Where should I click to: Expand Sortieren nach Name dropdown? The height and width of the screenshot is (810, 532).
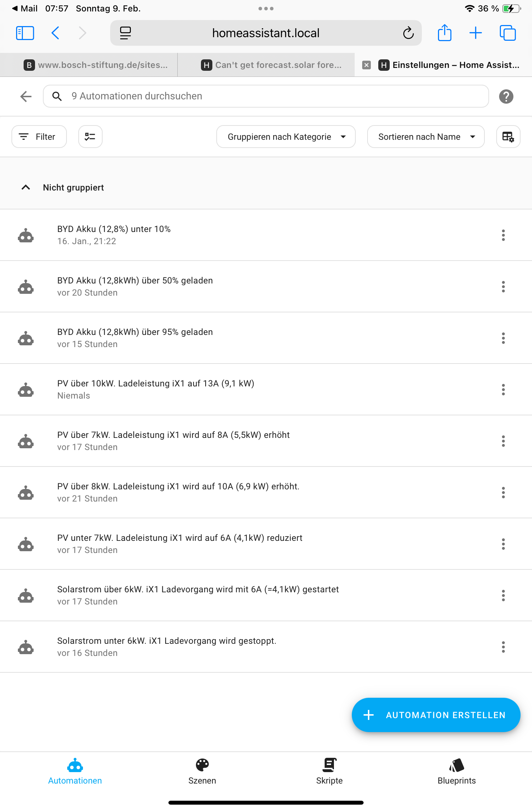click(x=426, y=137)
